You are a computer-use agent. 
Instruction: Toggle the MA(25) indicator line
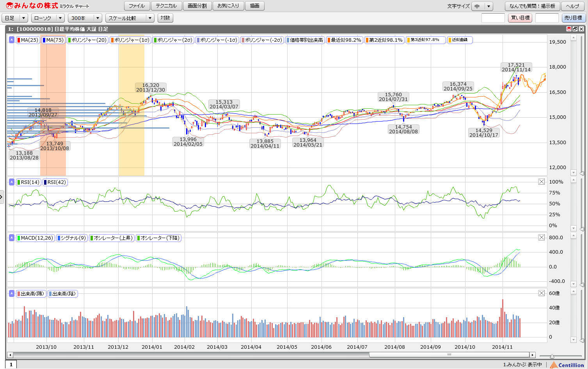pos(28,40)
